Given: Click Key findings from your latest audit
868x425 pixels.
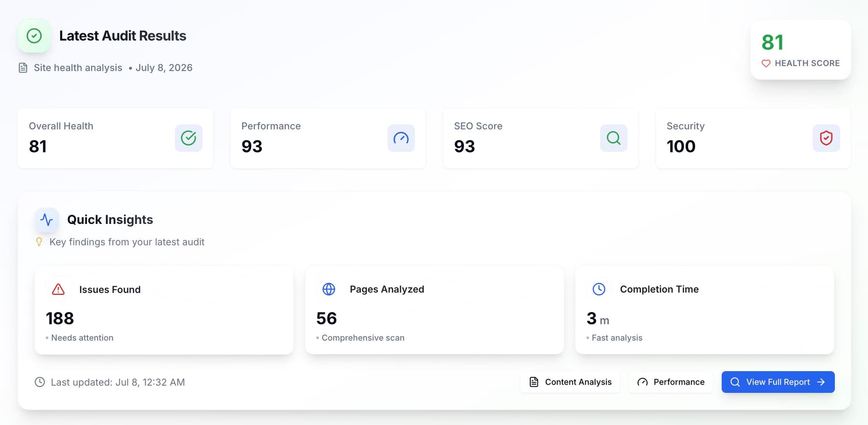Looking at the screenshot, I should 127,242.
